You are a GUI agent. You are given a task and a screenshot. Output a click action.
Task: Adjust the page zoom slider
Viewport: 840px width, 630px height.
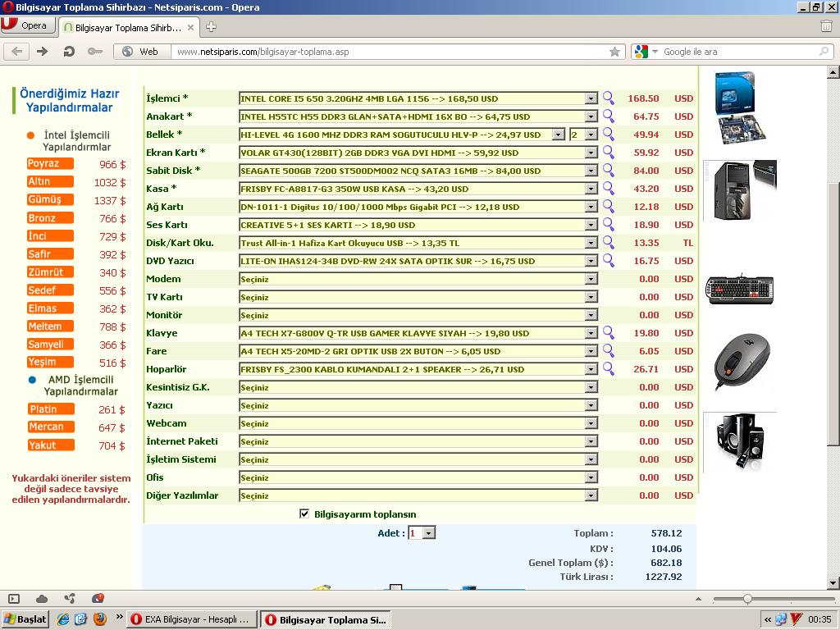pyautogui.click(x=746, y=599)
